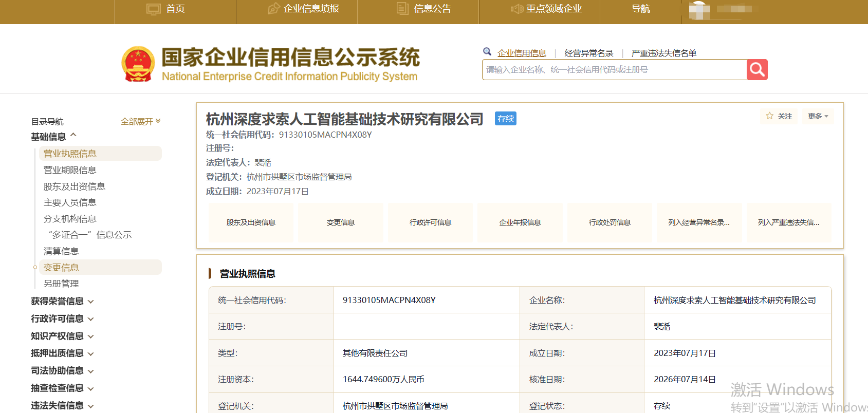Viewport: 868px width, 413px height.
Task: Click the user avatar in top bar
Action: (699, 10)
